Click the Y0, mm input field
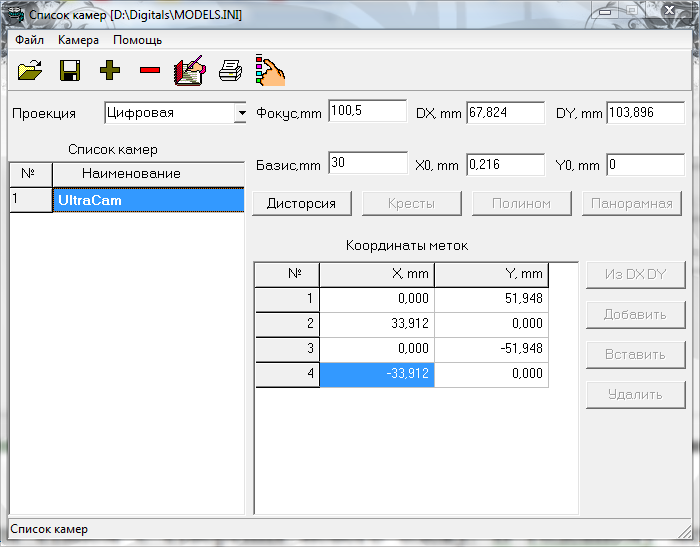The width and height of the screenshot is (700, 547). tap(646, 165)
